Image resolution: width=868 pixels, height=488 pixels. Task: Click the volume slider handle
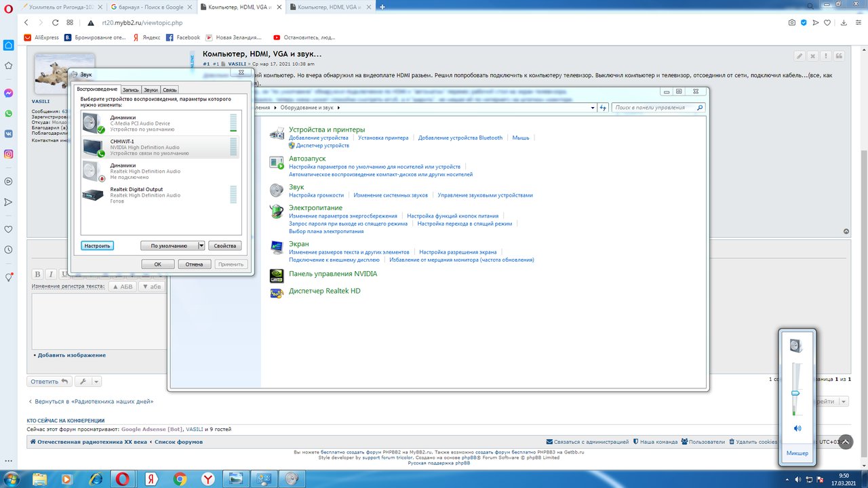(x=795, y=393)
